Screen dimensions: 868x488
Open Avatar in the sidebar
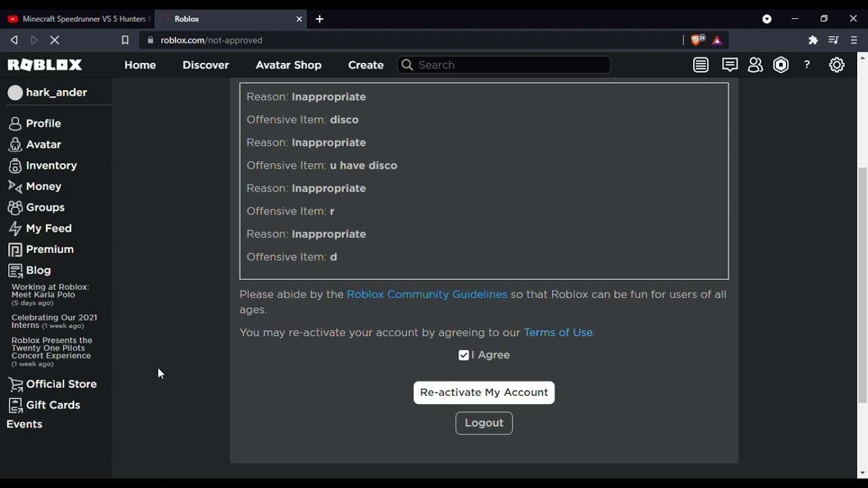point(43,144)
